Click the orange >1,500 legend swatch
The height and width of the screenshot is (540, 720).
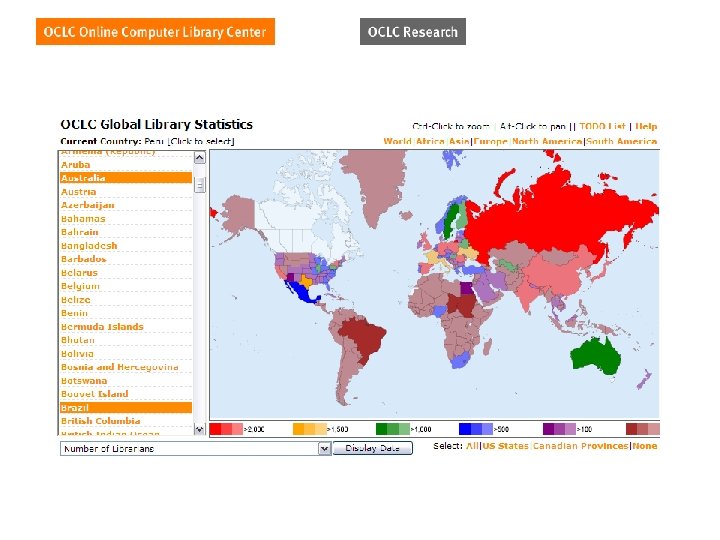(x=309, y=429)
